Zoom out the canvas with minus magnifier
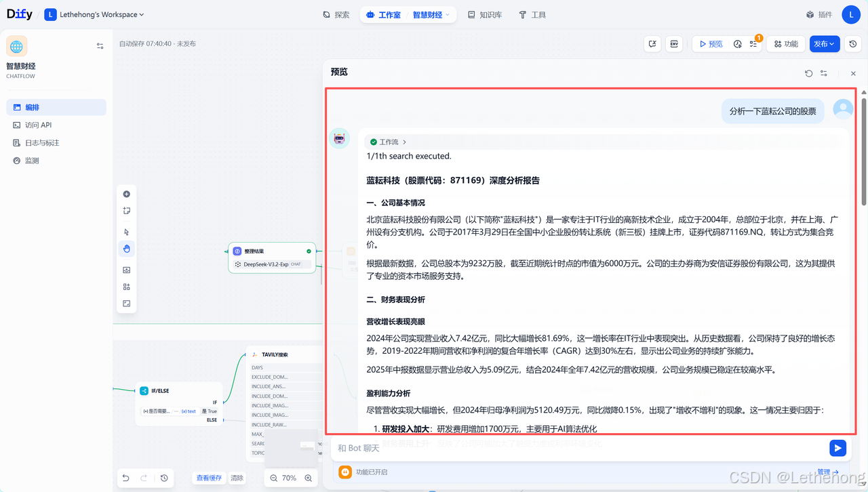 tap(274, 478)
